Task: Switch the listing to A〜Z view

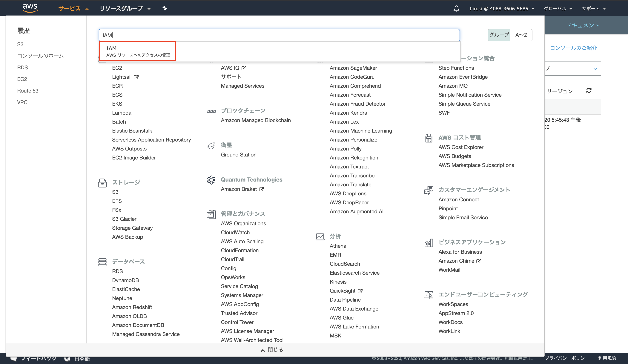Action: 521,35
